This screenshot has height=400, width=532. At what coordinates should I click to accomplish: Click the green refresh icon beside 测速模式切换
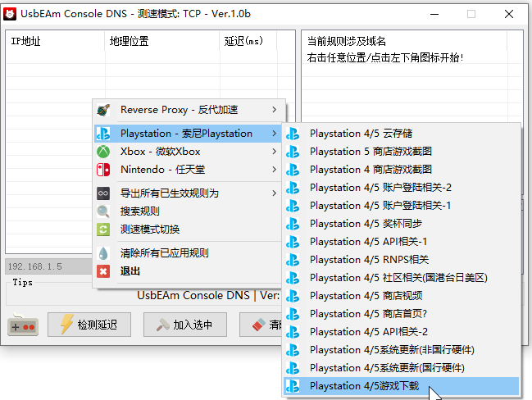(x=103, y=230)
